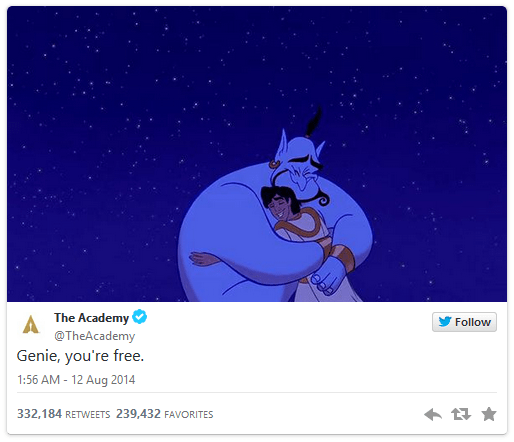514x442 pixels.
Task: Click the Twitter bird icon in Follow
Action: click(x=445, y=322)
